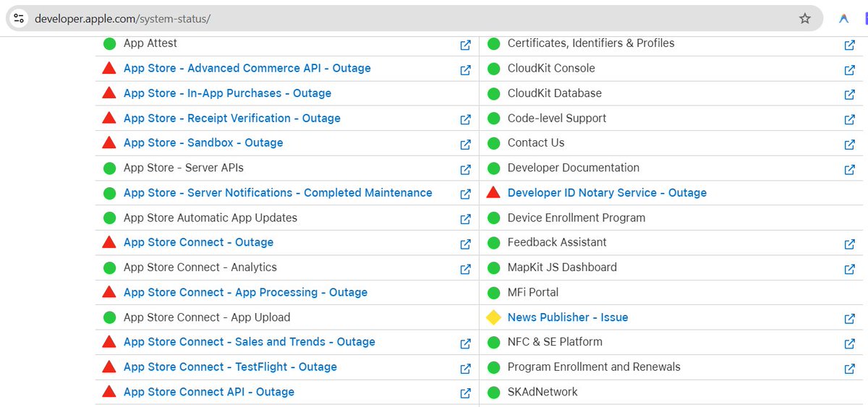Open external link icon for Program Enrollment and Renewals

point(850,369)
